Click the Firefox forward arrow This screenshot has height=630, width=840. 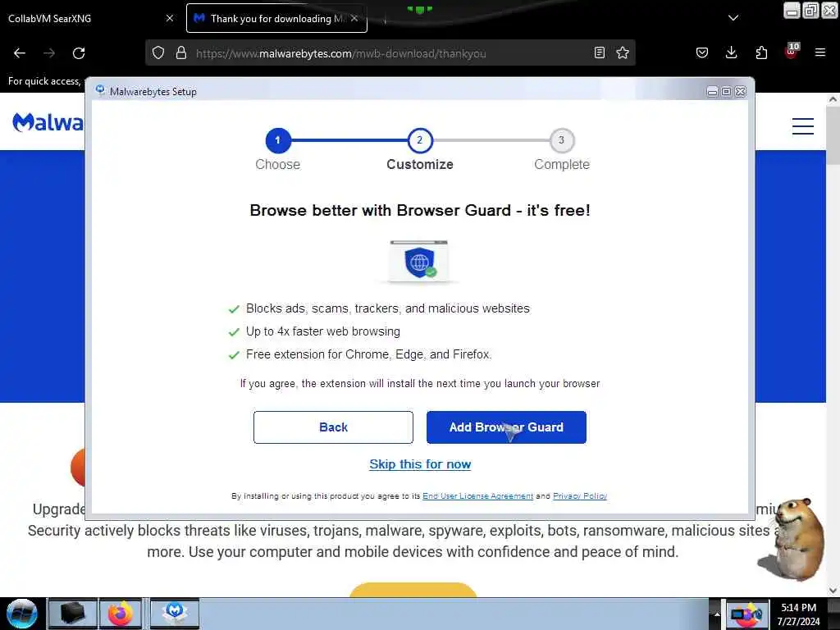coord(49,53)
